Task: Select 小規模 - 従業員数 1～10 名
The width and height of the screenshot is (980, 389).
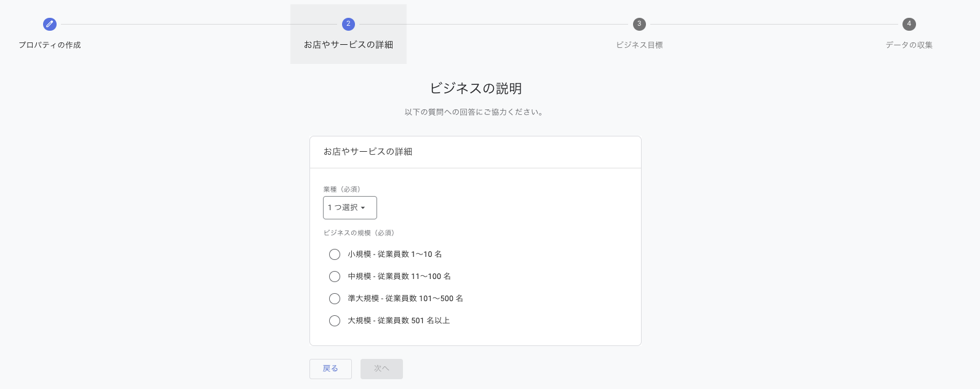Action: click(x=335, y=254)
